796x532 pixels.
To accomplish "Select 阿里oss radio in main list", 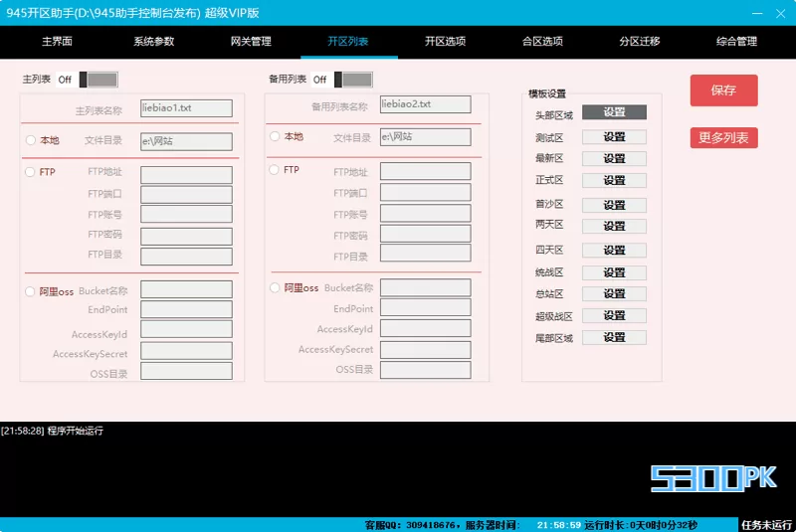I will click(30, 291).
